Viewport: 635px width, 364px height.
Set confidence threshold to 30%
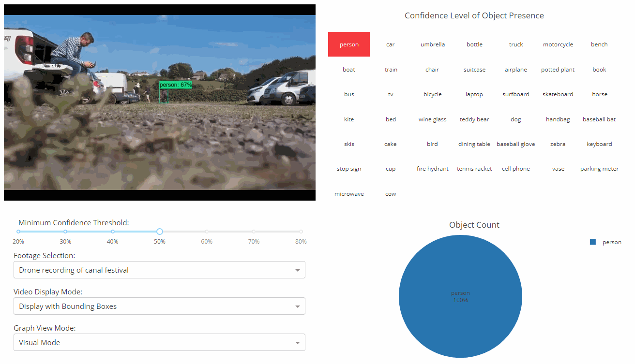pos(65,232)
